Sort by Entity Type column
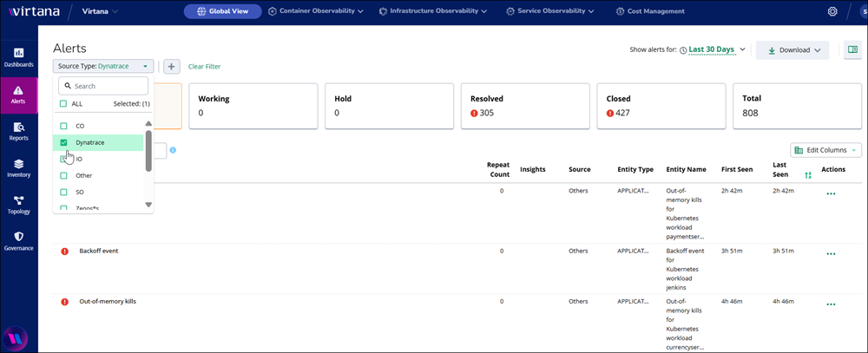The image size is (868, 353). tap(635, 169)
